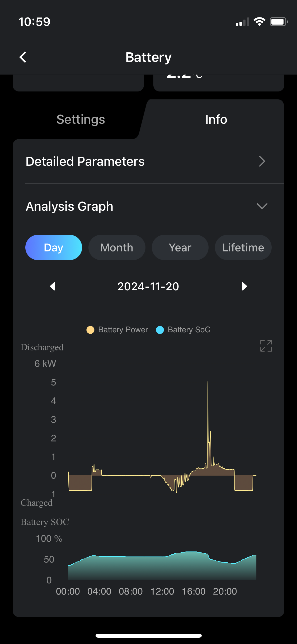
Task: Collapse the Analysis Graph section
Action: [262, 206]
